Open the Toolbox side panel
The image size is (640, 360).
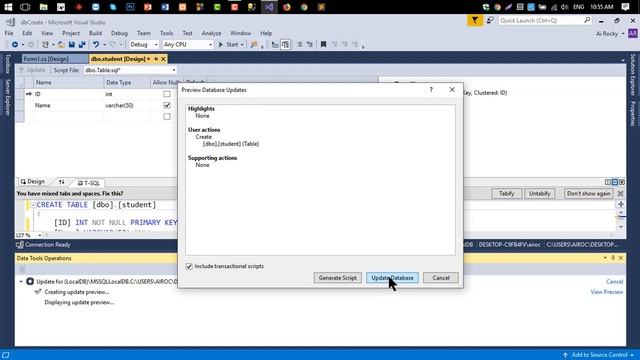[x=7, y=64]
